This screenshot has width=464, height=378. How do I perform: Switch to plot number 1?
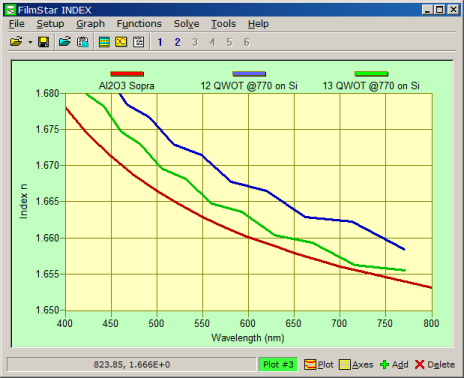[x=160, y=42]
